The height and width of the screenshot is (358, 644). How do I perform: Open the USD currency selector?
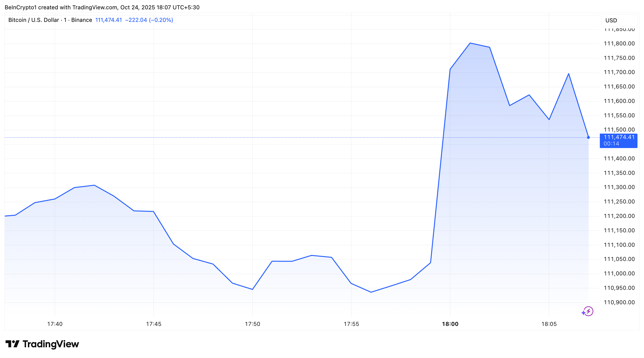point(619,20)
